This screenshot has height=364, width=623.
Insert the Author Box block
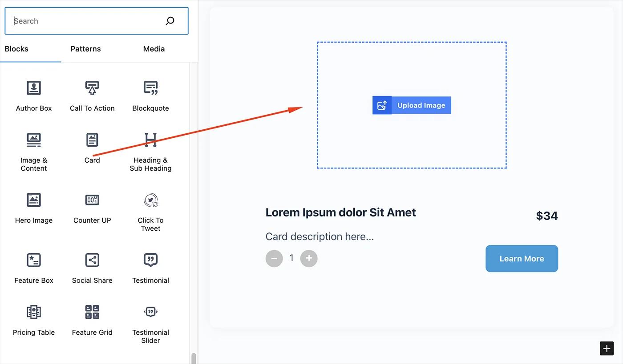pos(34,95)
